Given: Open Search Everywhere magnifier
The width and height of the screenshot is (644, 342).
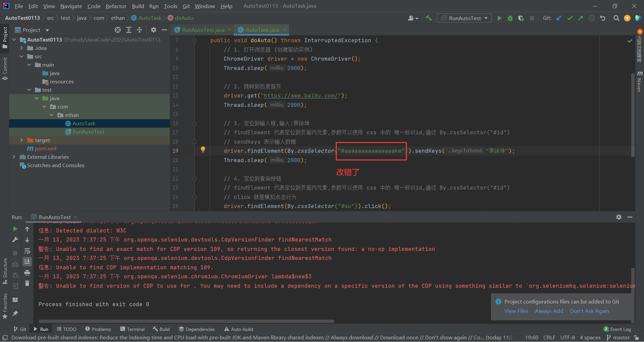Looking at the screenshot, I should click(x=616, y=18).
